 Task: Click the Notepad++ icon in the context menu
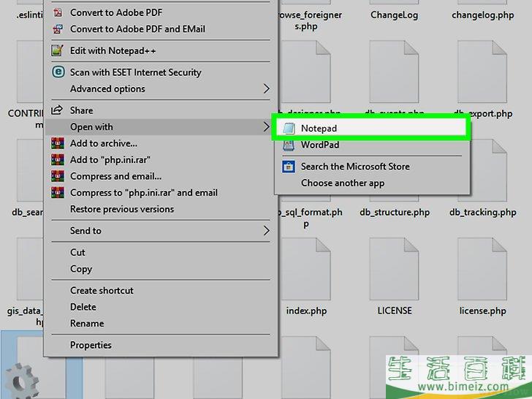coord(57,50)
